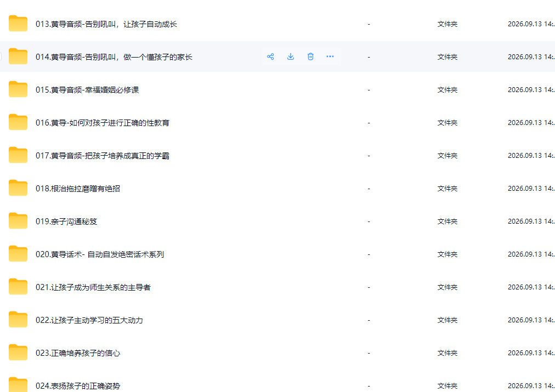Click the size dash on row 018
Screen dimensions: 555x392
[x=369, y=189]
